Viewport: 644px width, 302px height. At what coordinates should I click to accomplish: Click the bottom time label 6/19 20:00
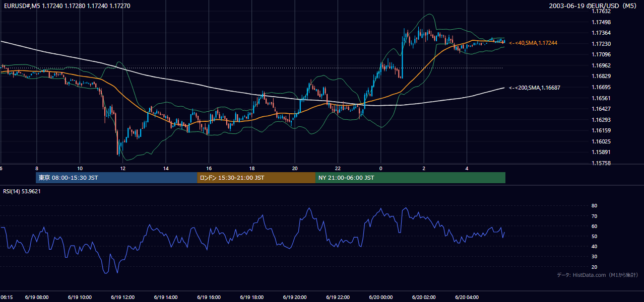tap(295, 297)
